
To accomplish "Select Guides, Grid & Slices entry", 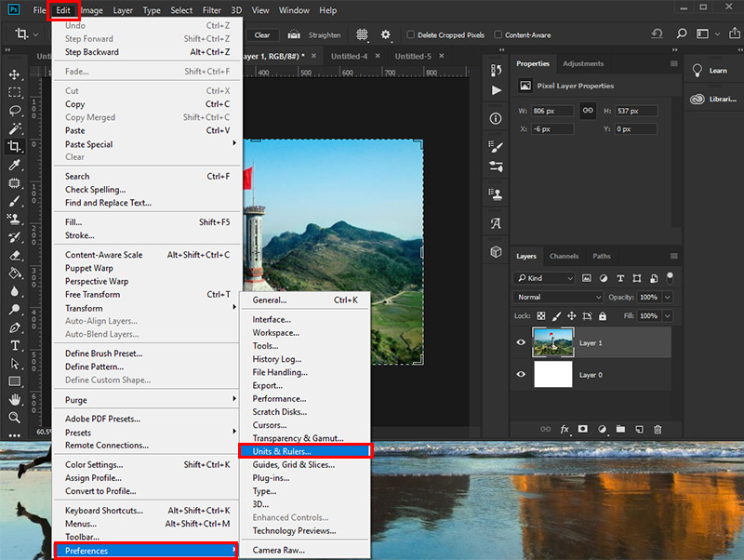I will click(306, 464).
